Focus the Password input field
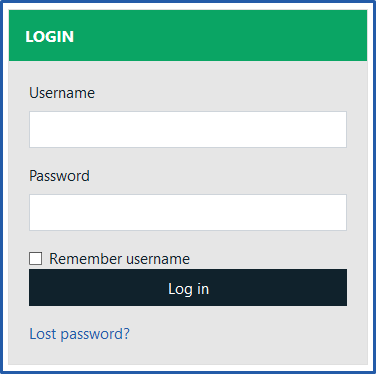Screen dimensions: 376x374 point(188,212)
